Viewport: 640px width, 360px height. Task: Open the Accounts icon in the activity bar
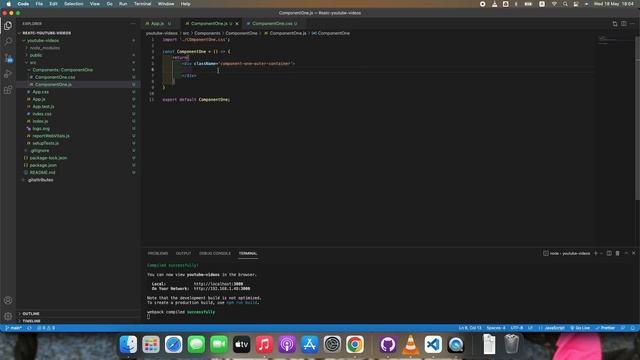click(8, 300)
